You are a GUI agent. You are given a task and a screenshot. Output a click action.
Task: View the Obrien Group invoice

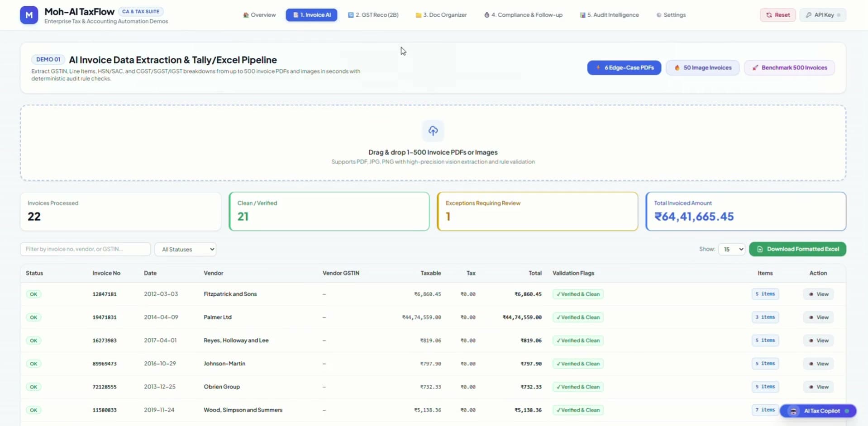(818, 387)
